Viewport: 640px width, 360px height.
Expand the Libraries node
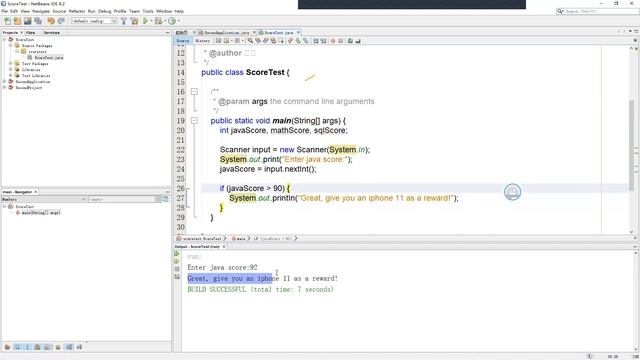coord(11,69)
